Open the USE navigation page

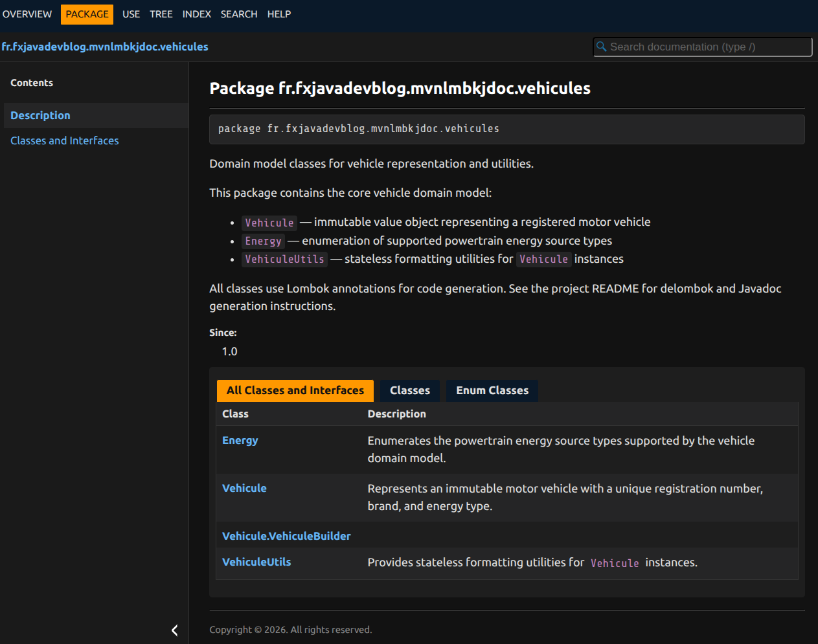point(131,14)
